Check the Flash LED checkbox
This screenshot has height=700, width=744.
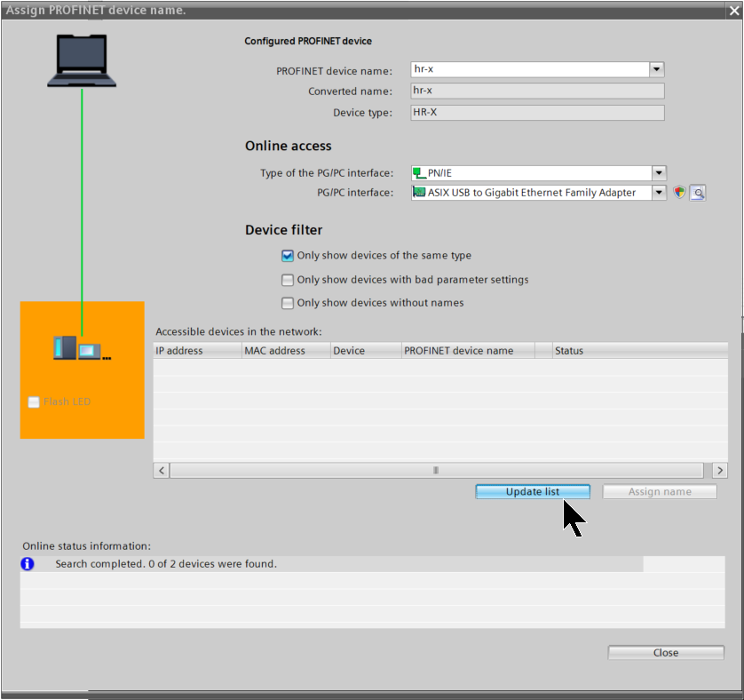34,402
